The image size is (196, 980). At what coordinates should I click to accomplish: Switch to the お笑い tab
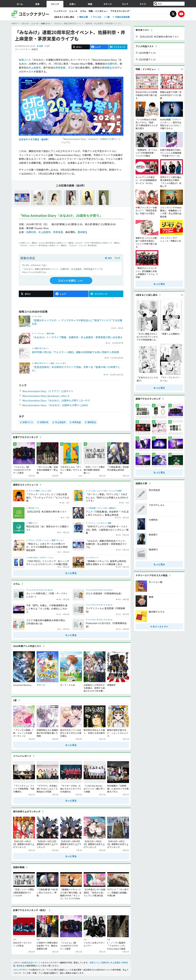tap(72, 4)
